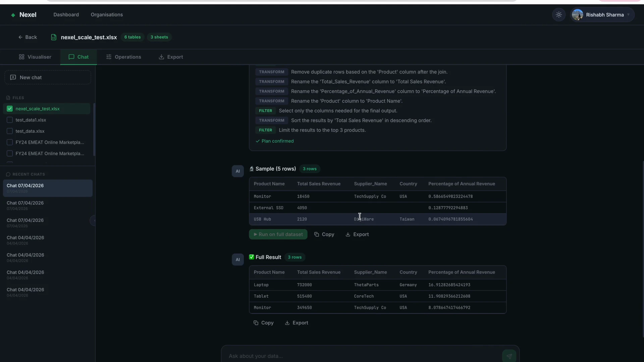Toggle light mode with the sun icon
Viewport: 644px width, 362px height.
click(x=558, y=15)
